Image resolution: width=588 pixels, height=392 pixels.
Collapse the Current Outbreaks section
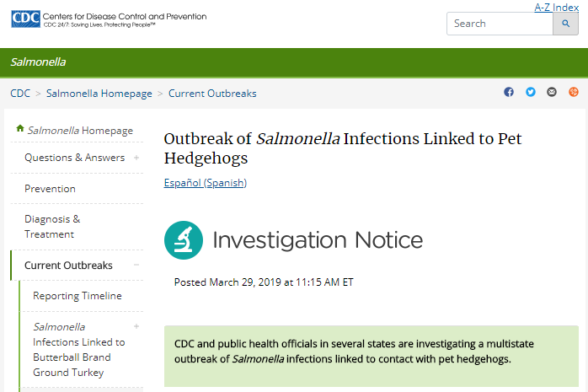pyautogui.click(x=136, y=266)
